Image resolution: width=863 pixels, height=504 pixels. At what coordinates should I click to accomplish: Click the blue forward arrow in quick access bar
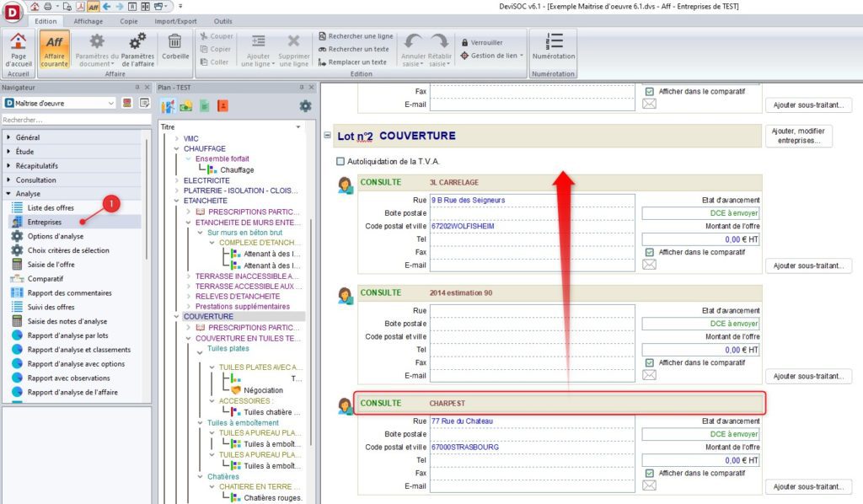[120, 7]
